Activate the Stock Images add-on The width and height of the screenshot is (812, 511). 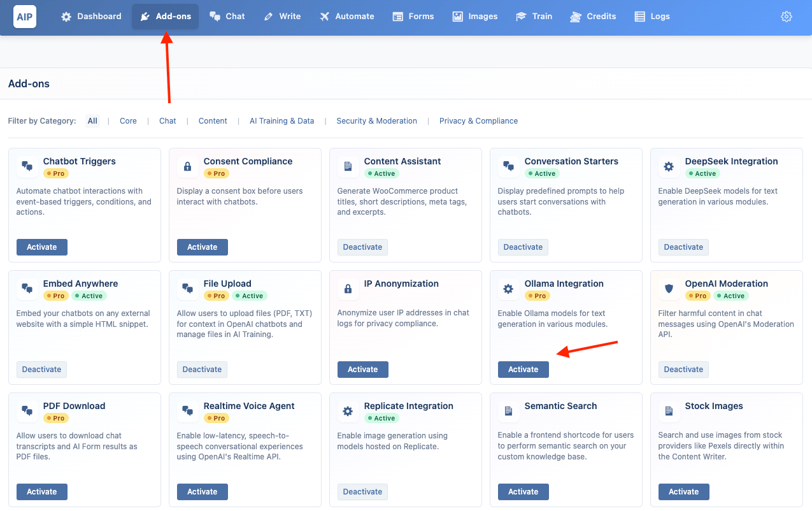click(684, 492)
